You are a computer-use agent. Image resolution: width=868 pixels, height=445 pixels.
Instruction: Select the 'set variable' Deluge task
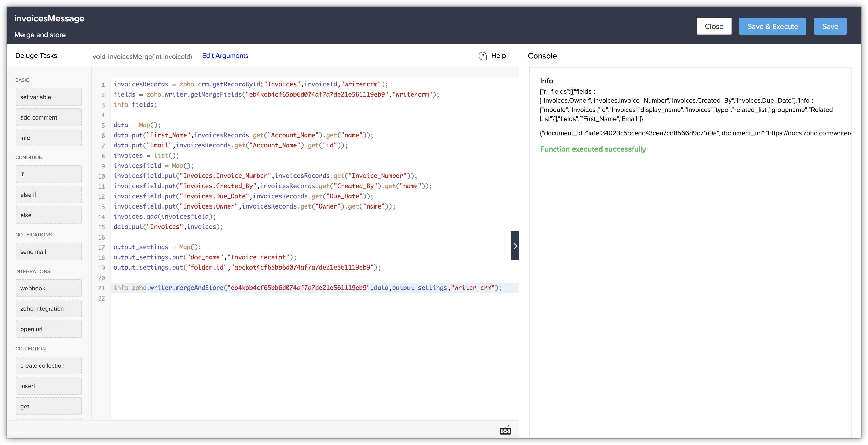[x=49, y=97]
